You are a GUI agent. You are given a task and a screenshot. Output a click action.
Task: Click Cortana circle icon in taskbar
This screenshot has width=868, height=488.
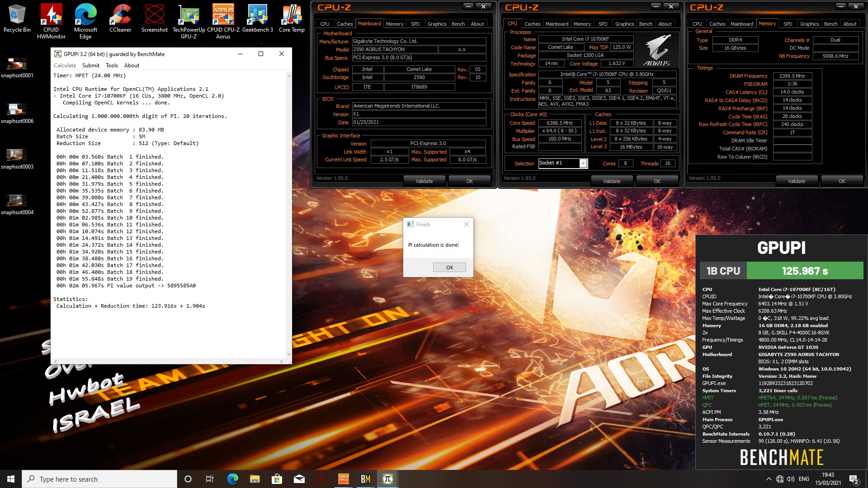point(188,479)
